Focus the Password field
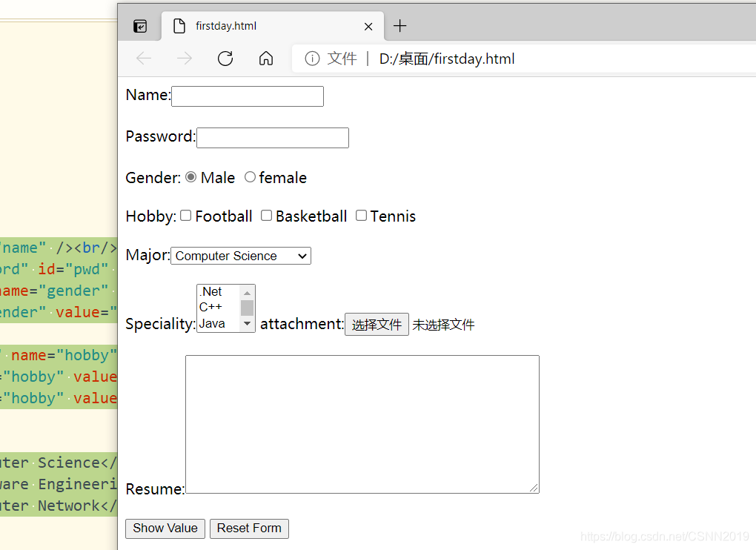This screenshot has width=756, height=550. [273, 138]
